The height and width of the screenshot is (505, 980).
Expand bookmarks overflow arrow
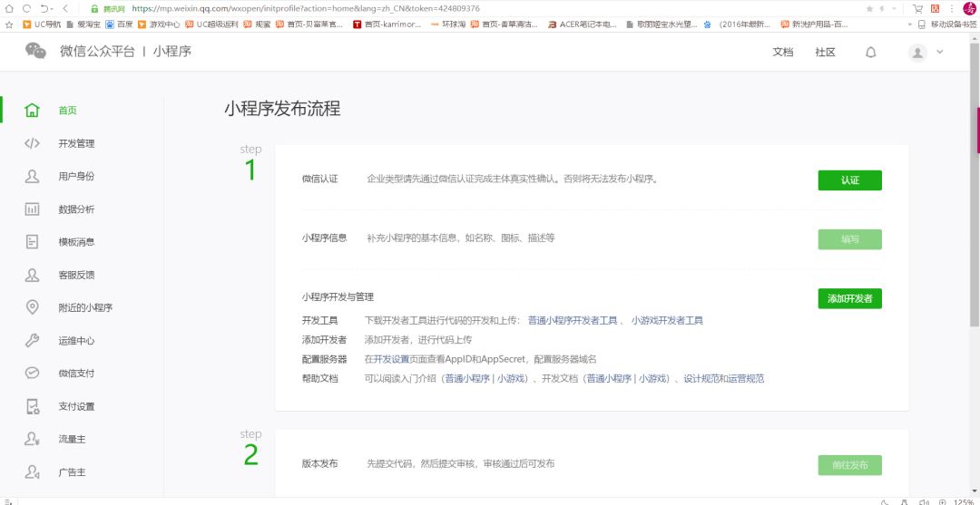coord(908,24)
